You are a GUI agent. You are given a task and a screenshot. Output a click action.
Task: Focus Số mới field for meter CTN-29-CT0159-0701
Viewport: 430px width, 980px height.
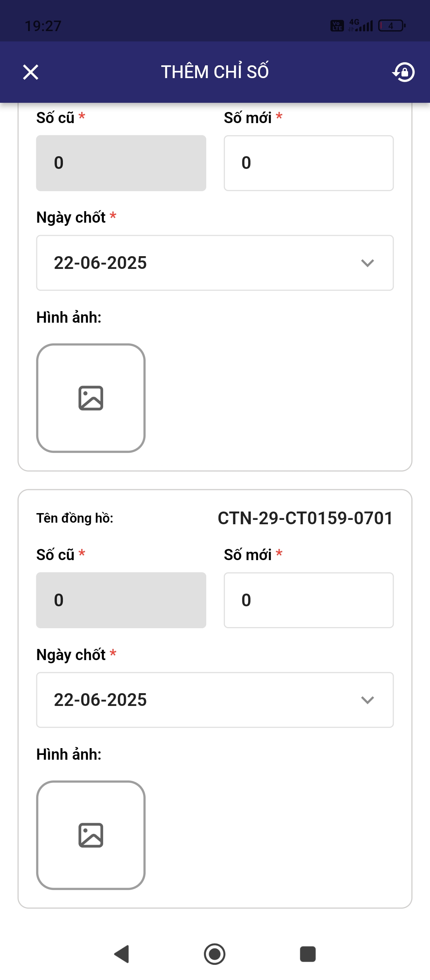point(309,600)
